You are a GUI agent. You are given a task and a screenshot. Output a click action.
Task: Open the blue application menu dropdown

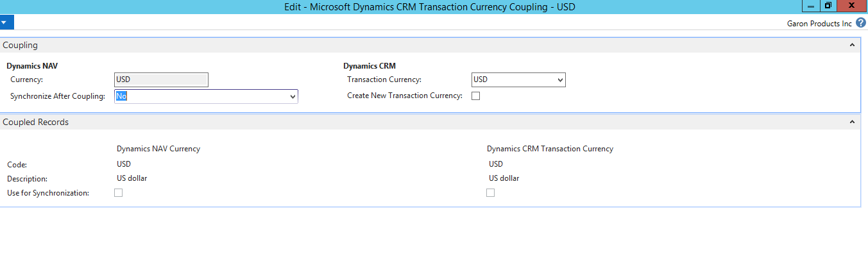click(6, 22)
